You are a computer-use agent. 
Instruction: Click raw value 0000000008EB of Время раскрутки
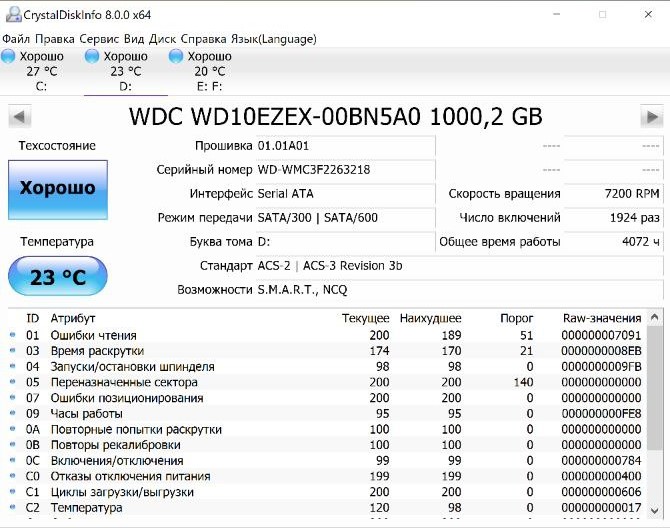coord(601,351)
